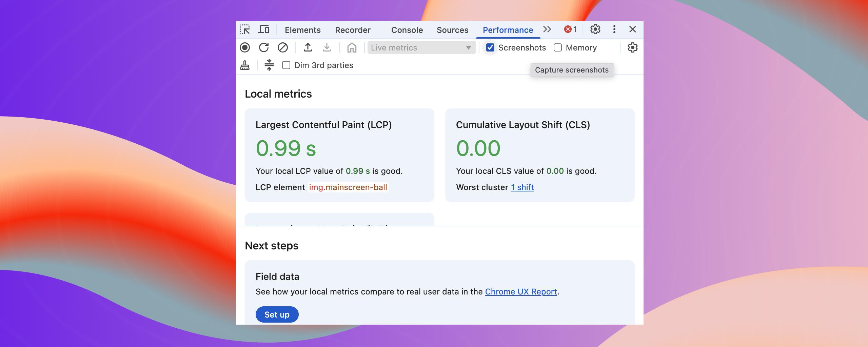Image resolution: width=868 pixels, height=347 pixels.
Task: Open the Chrome UX Report link
Action: coord(521,292)
